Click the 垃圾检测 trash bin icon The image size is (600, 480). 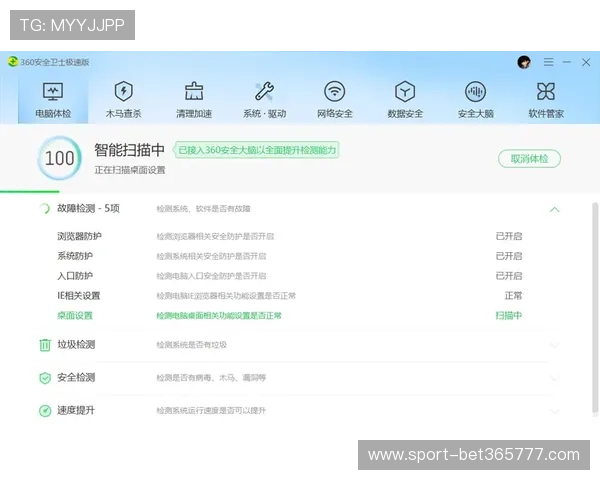45,345
